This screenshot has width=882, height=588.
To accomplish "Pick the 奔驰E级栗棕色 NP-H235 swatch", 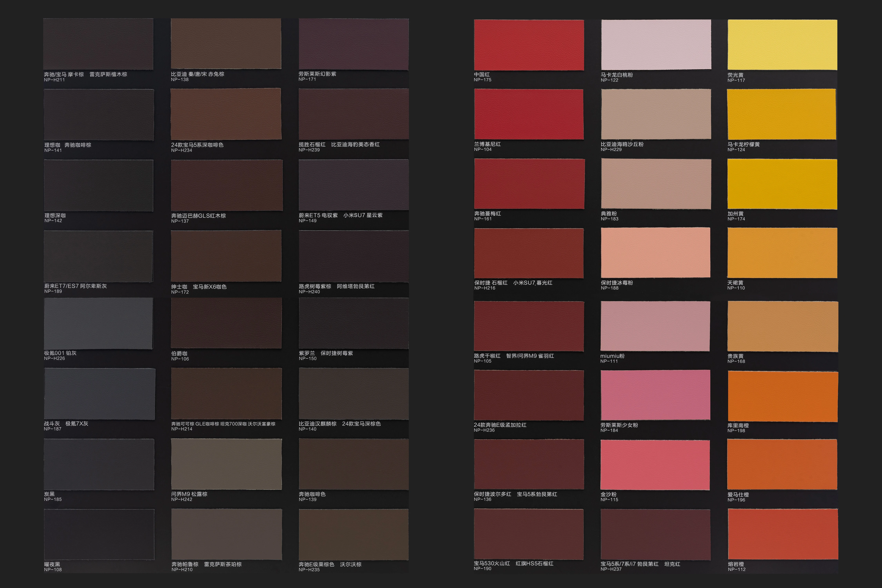I will pyautogui.click(x=354, y=535).
